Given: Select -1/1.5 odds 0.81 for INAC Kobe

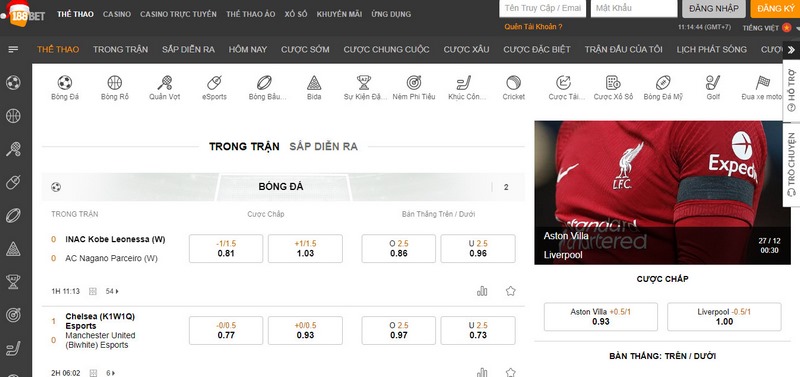Looking at the screenshot, I should (x=226, y=248).
